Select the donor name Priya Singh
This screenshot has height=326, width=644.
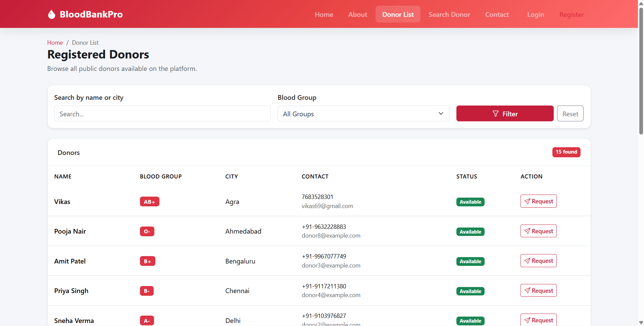click(71, 291)
